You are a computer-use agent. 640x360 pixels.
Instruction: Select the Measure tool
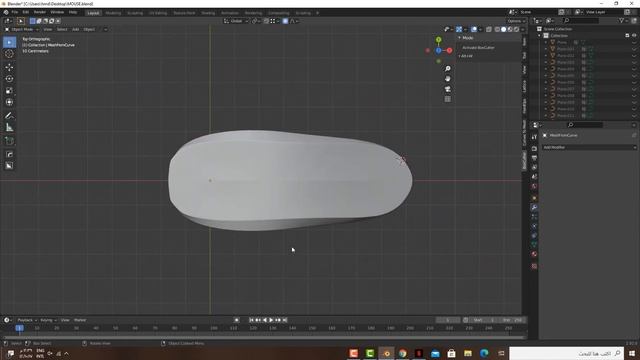9,128
